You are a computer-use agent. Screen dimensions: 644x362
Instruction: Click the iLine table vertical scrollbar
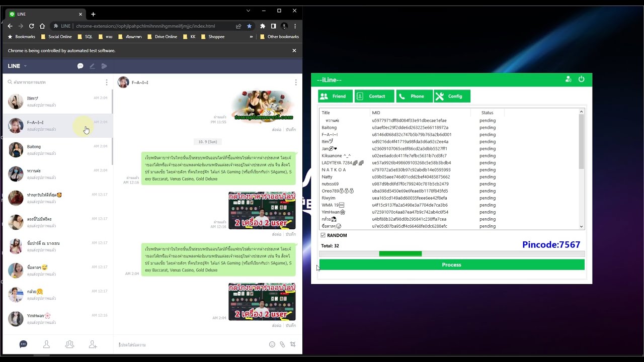(x=582, y=169)
